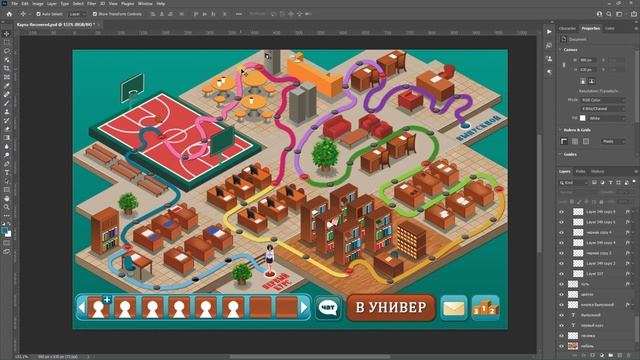The width and height of the screenshot is (640, 360).
Task: Open the File menu
Action: [15, 4]
